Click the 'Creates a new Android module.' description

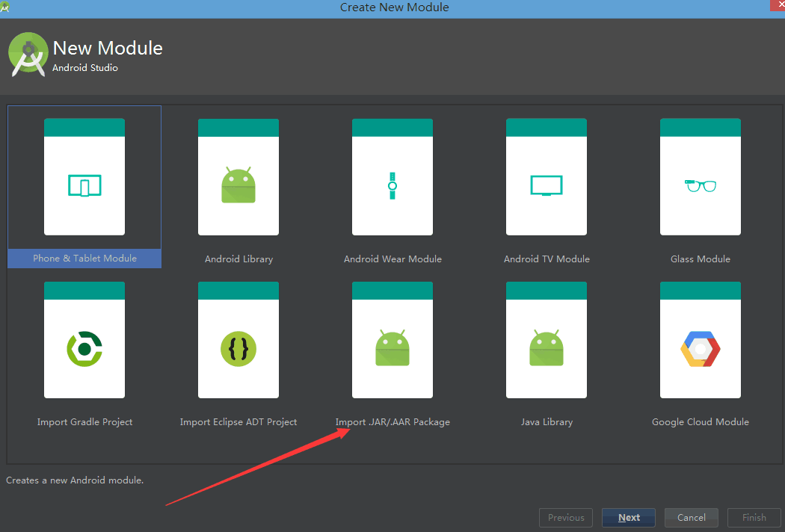point(75,480)
